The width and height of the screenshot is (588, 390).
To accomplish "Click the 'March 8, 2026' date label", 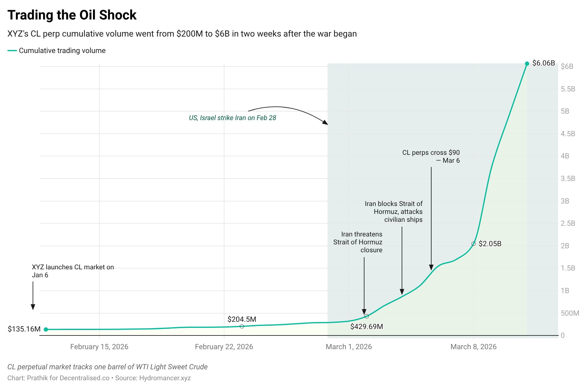I will point(473,347).
